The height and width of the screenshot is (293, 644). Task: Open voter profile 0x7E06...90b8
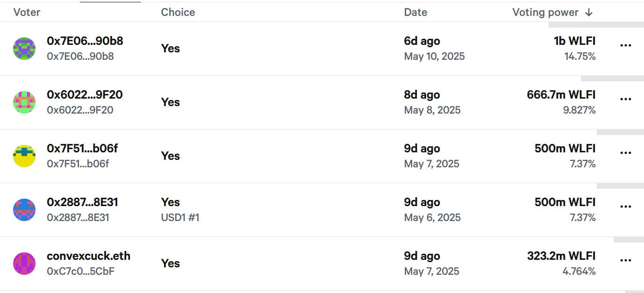[85, 41]
